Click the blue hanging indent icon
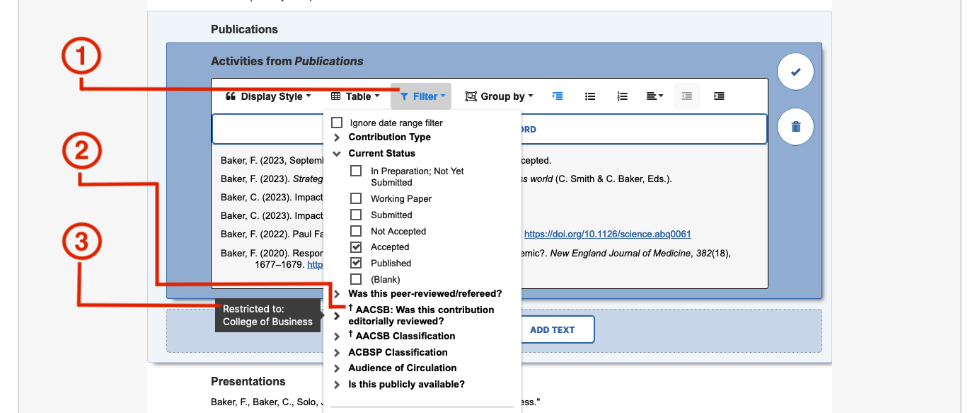The height and width of the screenshot is (413, 980). 558,96
